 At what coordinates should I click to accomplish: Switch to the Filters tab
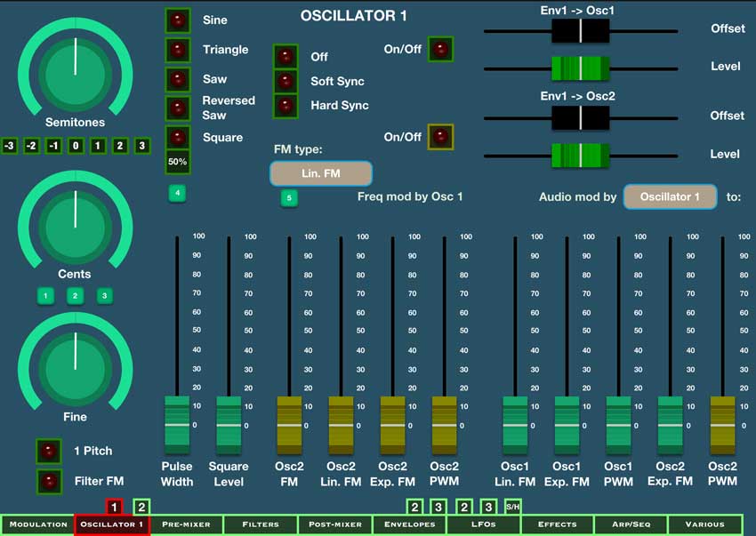coord(260,524)
